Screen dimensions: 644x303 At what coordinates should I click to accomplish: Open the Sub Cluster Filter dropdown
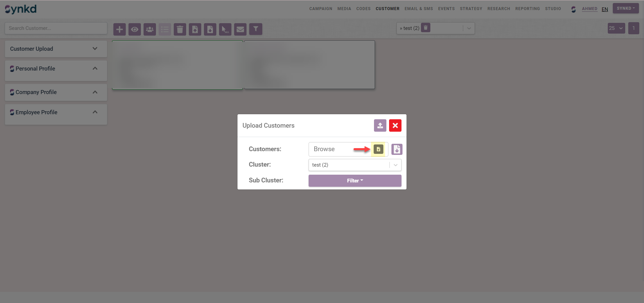[355, 181]
